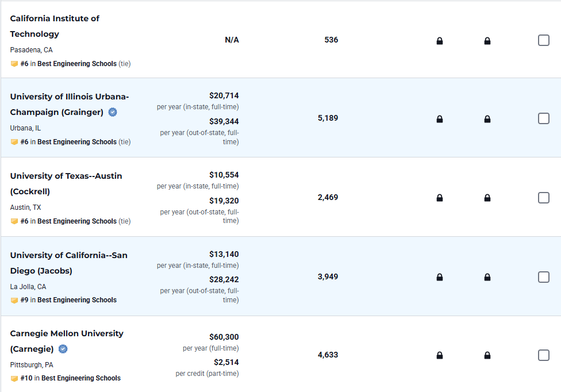The image size is (561, 392).
Task: Select the University of Texas--Austin checkbox
Action: (543, 198)
